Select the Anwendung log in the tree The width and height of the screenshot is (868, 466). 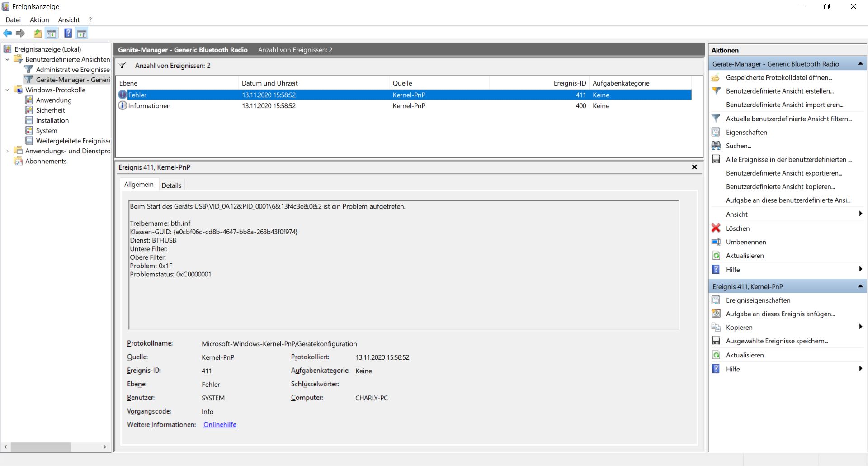[x=54, y=100]
